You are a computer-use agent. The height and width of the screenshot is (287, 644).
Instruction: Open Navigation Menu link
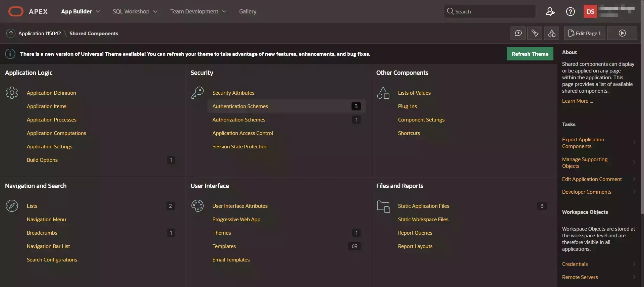tap(46, 219)
